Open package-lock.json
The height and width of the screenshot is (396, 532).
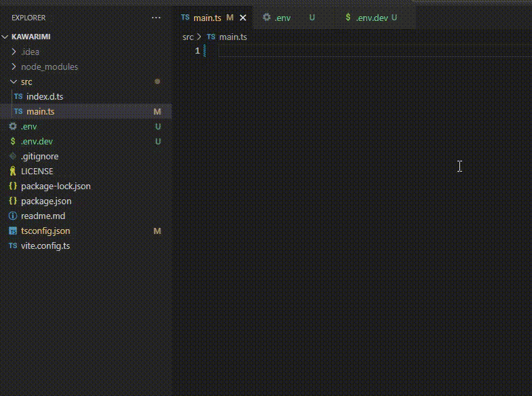tap(85, 186)
